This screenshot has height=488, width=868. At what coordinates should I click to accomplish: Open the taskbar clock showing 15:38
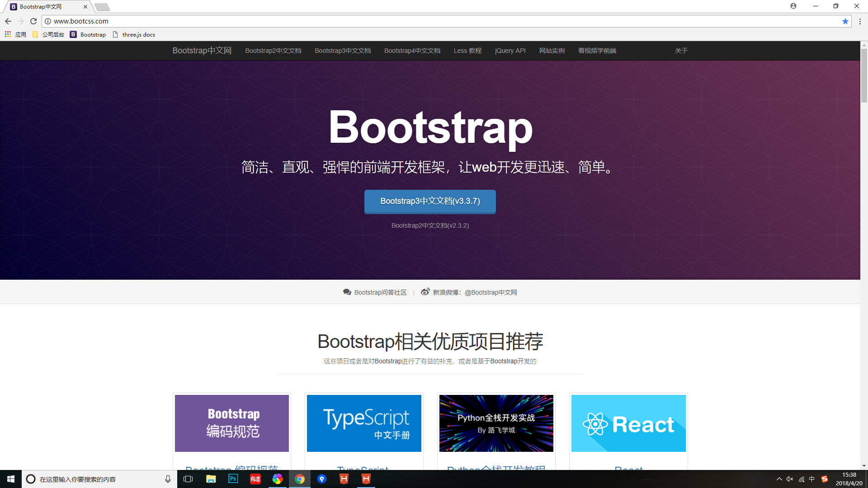click(849, 479)
